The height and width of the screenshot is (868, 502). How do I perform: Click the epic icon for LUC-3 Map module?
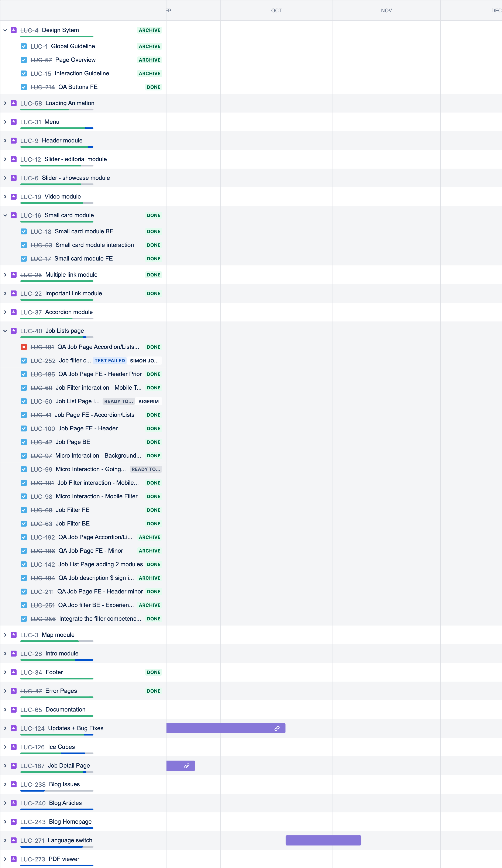click(14, 635)
